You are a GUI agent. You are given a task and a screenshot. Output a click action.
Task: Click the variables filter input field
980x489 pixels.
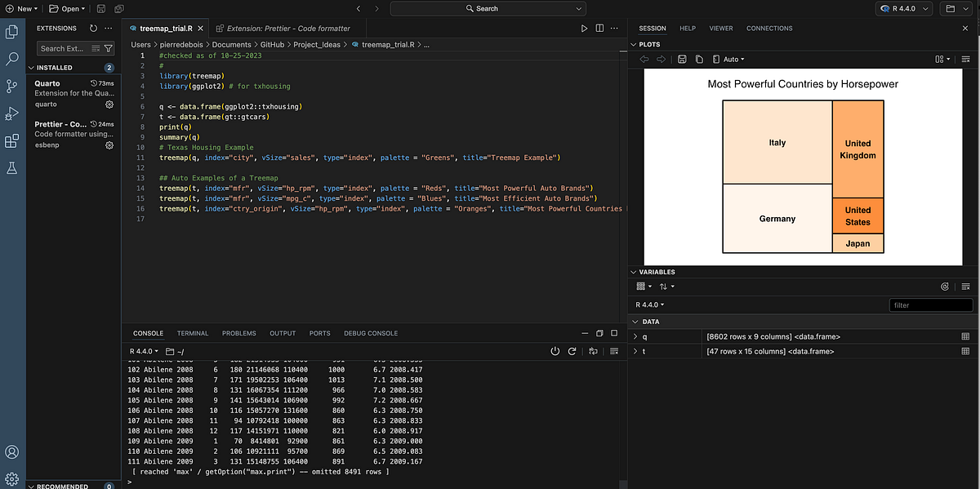(x=931, y=305)
